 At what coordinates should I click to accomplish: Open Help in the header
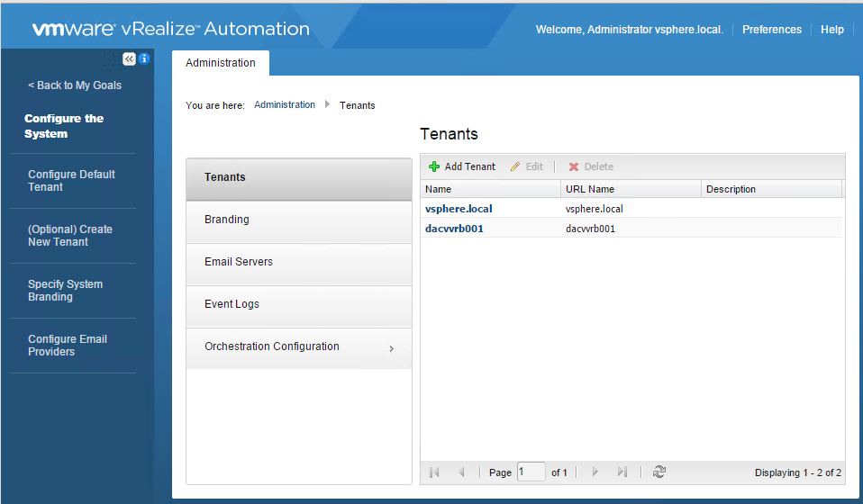(831, 30)
